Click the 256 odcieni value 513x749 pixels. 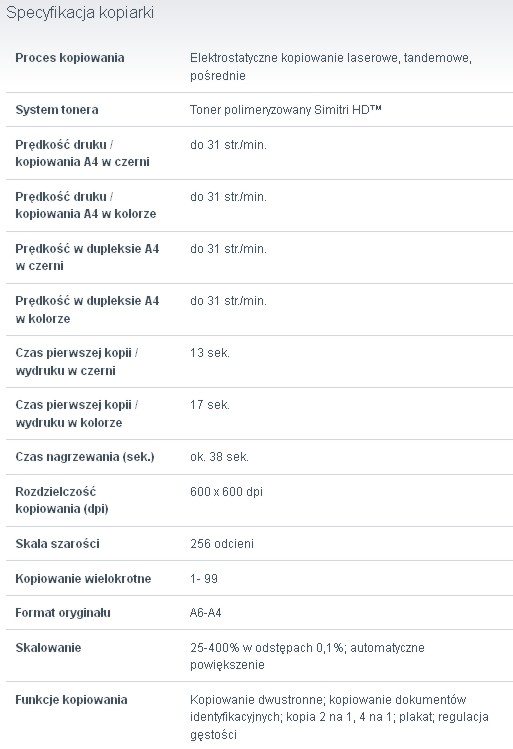(x=222, y=544)
